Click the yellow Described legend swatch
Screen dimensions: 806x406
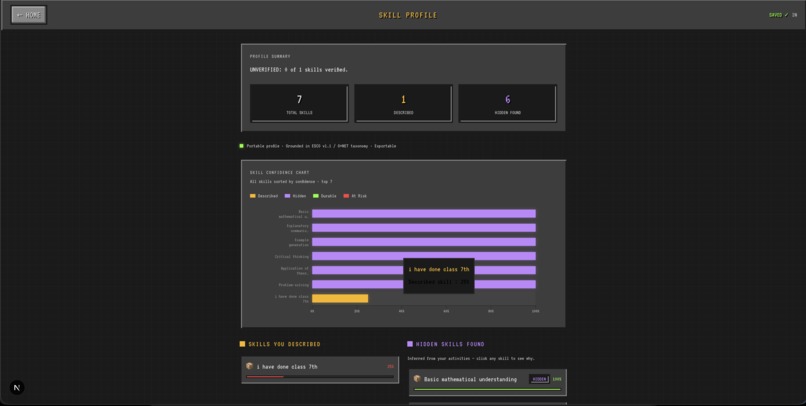252,196
